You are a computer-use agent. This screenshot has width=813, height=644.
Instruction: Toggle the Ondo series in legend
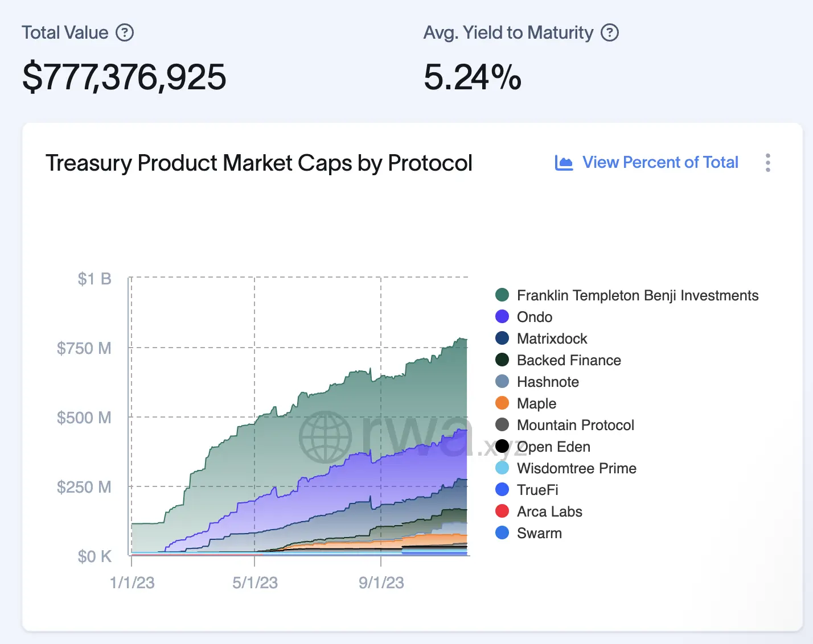(534, 317)
